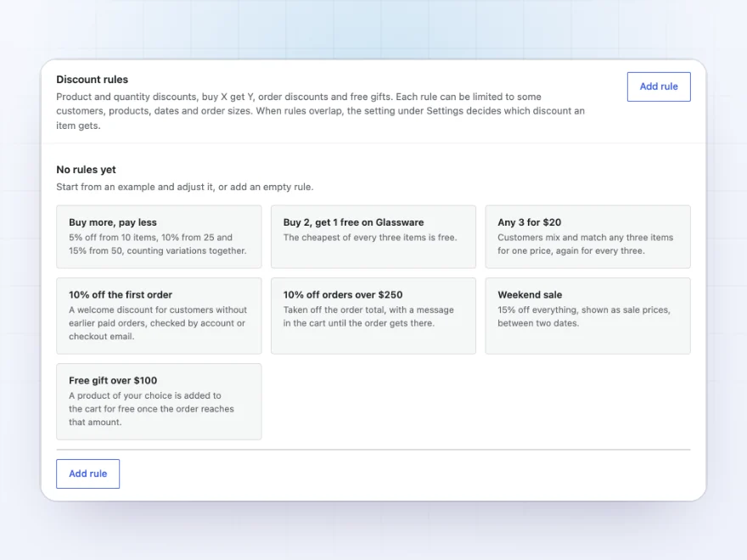Image resolution: width=747 pixels, height=560 pixels.
Task: Choose the Buy more, pay less example
Action: click(x=159, y=237)
